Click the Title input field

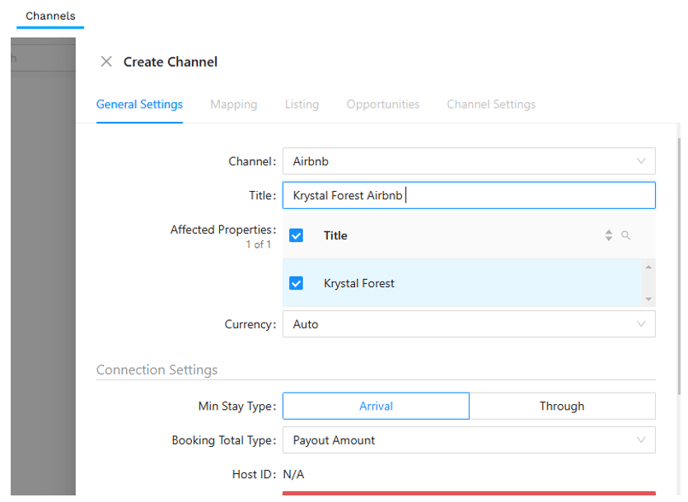469,195
